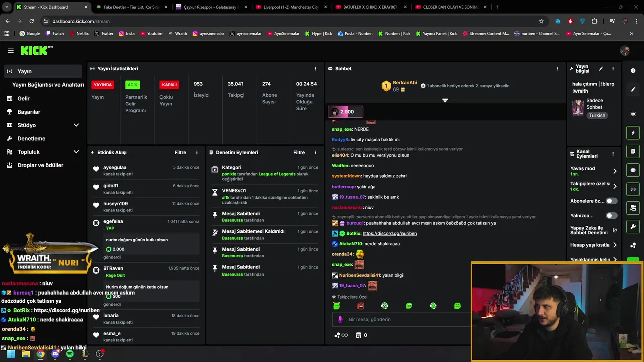Open Yayın bilgisi panel three-dot menu
The height and width of the screenshot is (362, 644).
(613, 69)
